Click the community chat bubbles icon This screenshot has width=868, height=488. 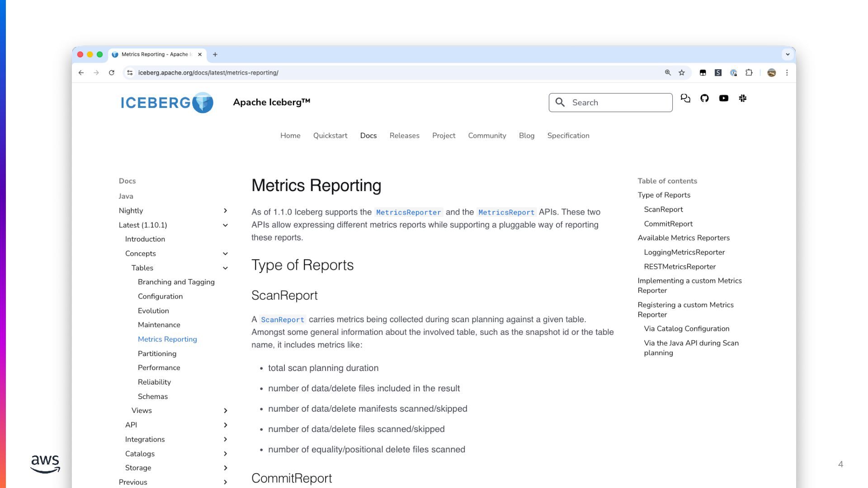coord(685,99)
